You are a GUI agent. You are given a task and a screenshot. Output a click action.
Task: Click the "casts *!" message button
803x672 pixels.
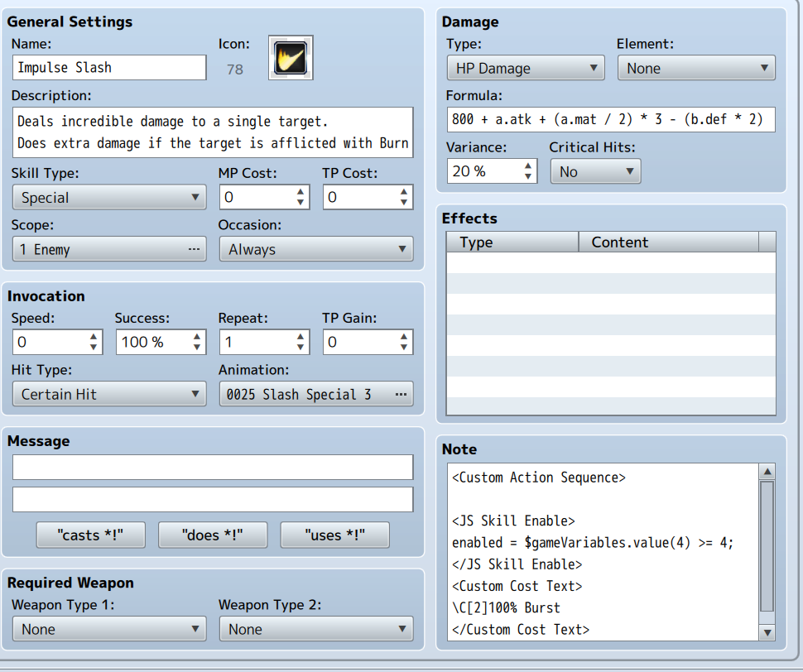pyautogui.click(x=90, y=535)
